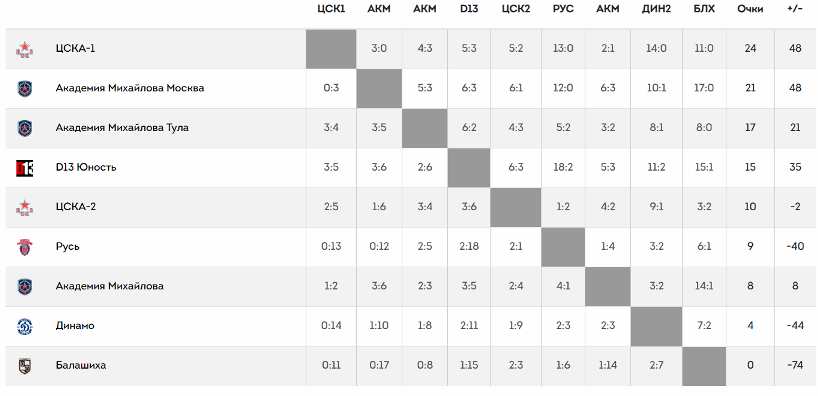This screenshot has height=396, width=818.
Task: Select the ЦСК1 column header
Action: coord(331,9)
